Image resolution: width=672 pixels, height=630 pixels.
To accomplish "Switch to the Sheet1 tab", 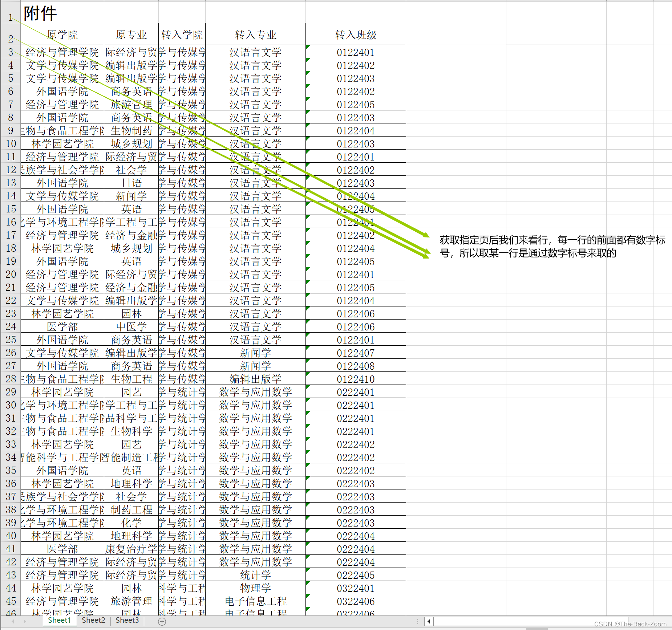I will 59,620.
